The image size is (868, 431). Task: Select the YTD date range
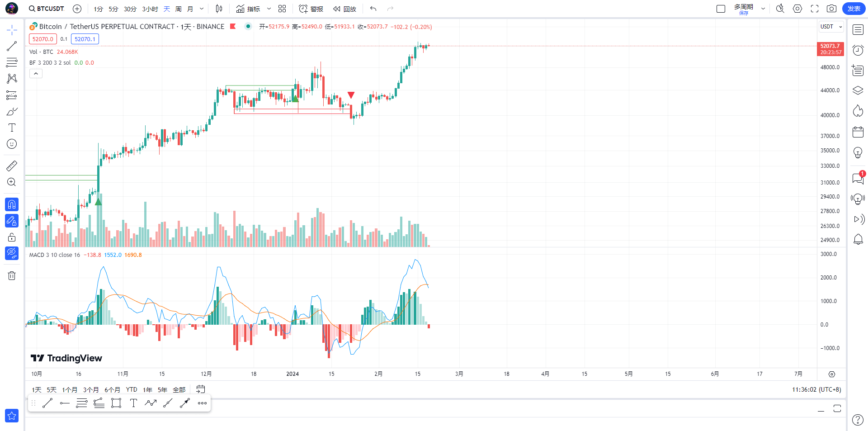click(x=132, y=390)
